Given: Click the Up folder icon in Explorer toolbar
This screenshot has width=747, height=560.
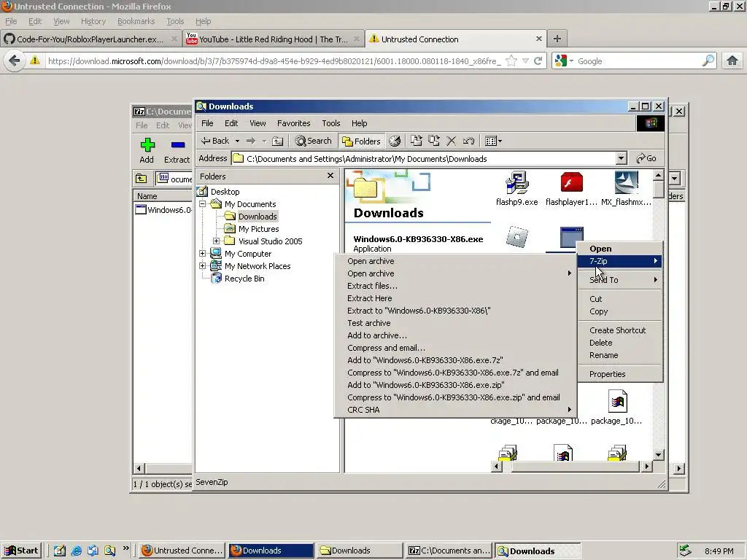Looking at the screenshot, I should (278, 141).
